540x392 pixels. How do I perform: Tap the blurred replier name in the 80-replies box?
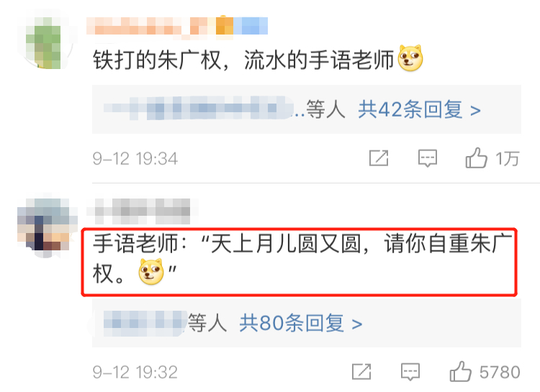145,323
